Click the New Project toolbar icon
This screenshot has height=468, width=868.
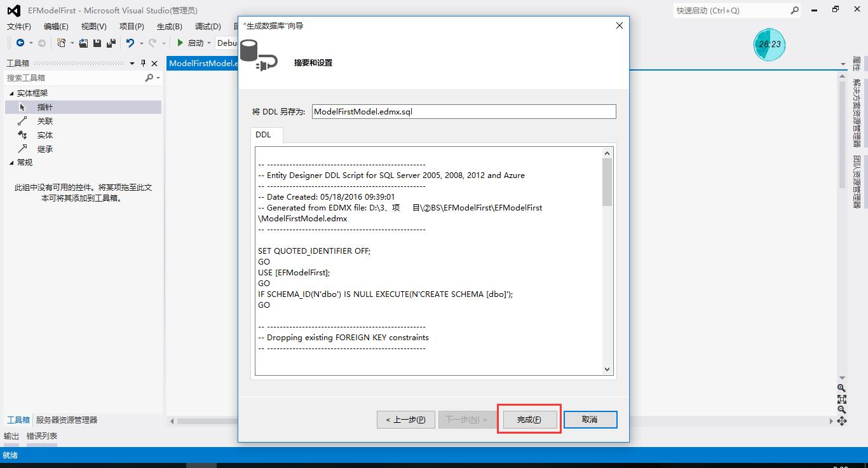coord(62,43)
